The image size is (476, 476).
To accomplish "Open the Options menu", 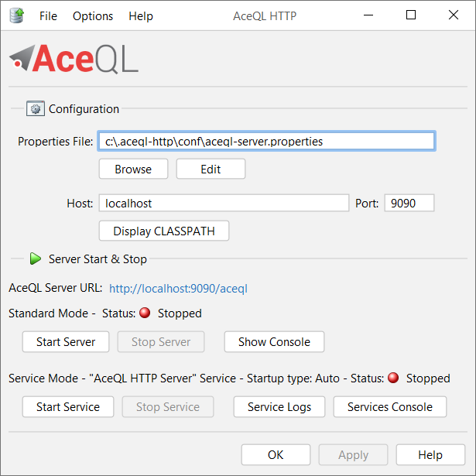I will coord(93,15).
